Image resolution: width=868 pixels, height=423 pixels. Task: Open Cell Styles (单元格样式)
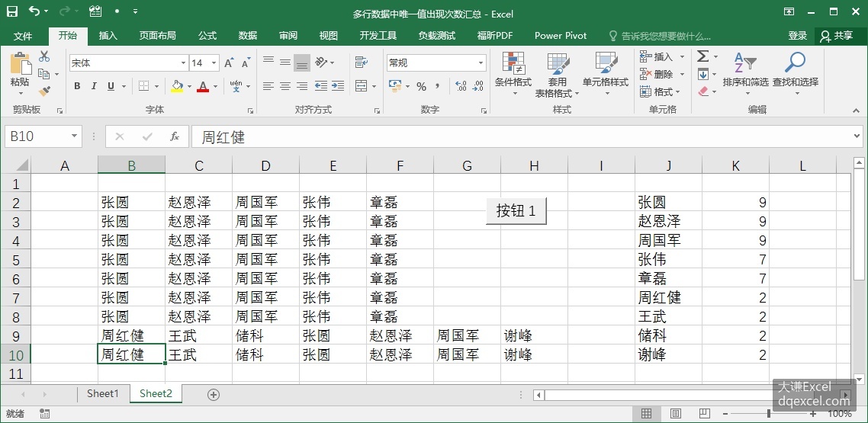606,74
